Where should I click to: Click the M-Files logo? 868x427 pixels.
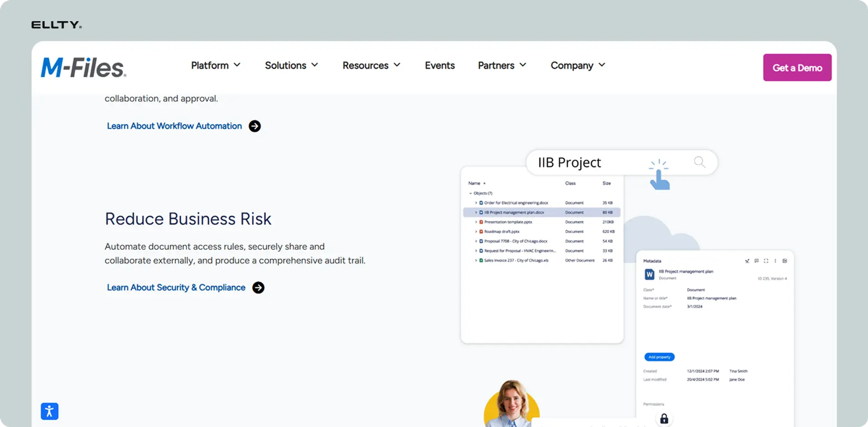pos(84,68)
